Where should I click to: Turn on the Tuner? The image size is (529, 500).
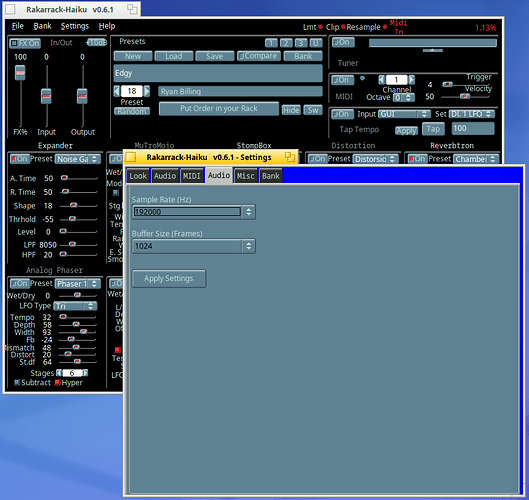pyautogui.click(x=343, y=43)
